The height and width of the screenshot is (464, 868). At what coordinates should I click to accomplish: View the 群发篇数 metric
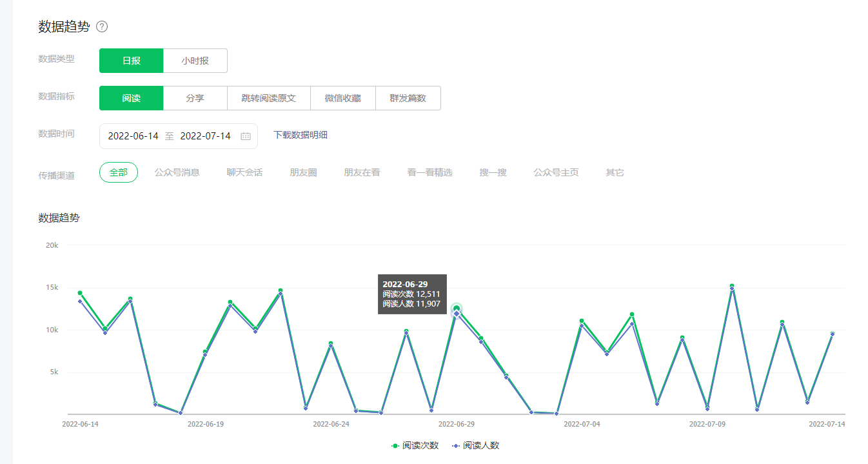click(408, 98)
